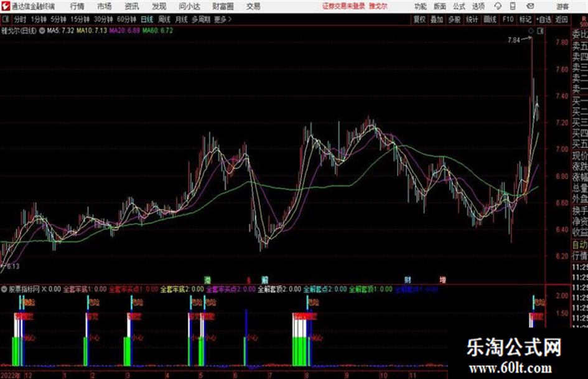Screen dimensions: 588x379
Task: Open the 发现 menu
Action: pyautogui.click(x=159, y=6)
